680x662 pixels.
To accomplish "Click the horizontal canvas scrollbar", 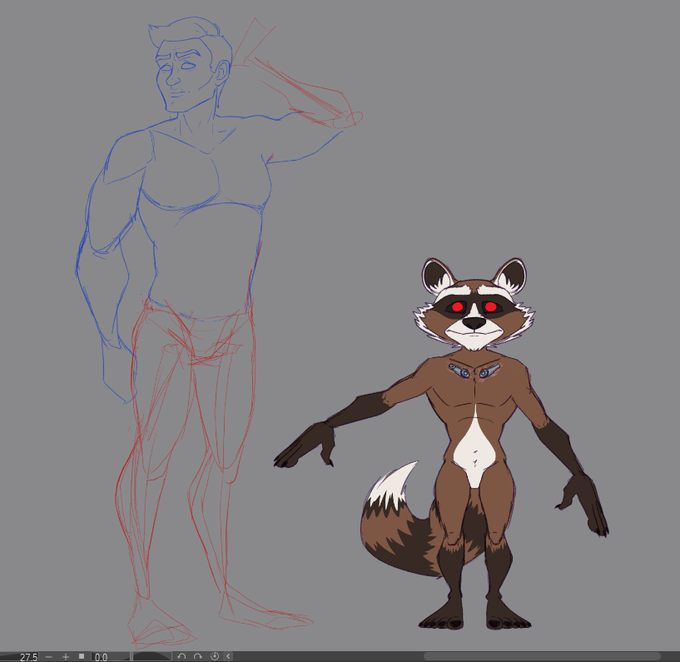I will [x=542, y=656].
